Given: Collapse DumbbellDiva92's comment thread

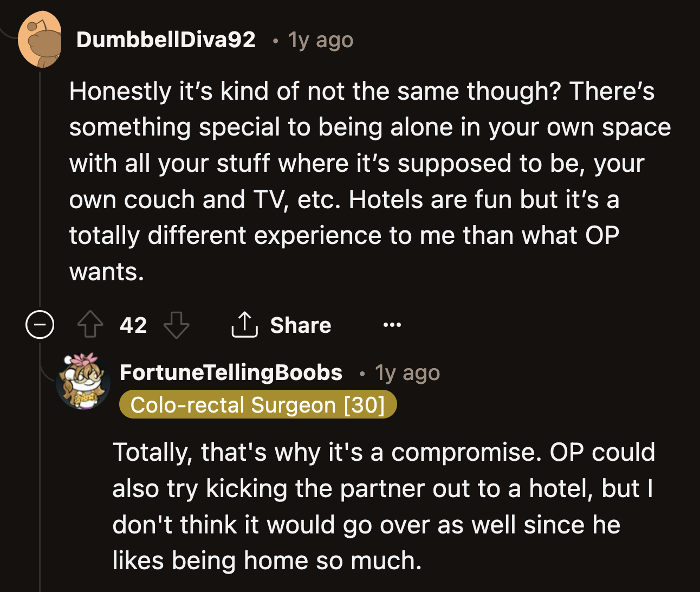Looking at the screenshot, I should coord(40,325).
